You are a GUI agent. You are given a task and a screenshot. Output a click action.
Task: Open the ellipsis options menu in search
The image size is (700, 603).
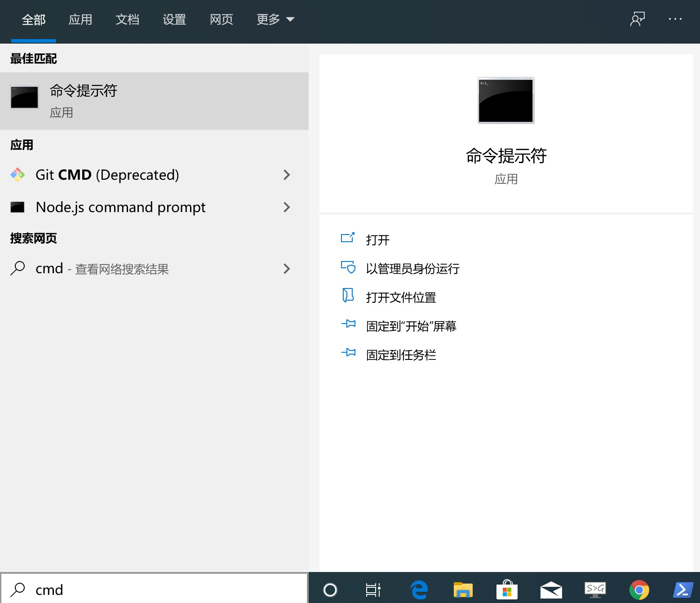click(675, 19)
